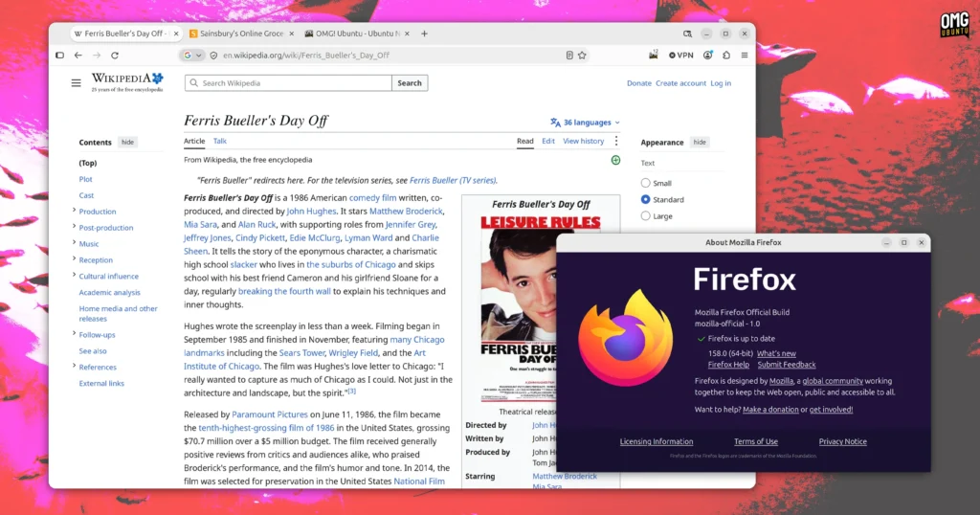980x515 pixels.
Task: Expand the References contents section
Action: [x=74, y=367]
